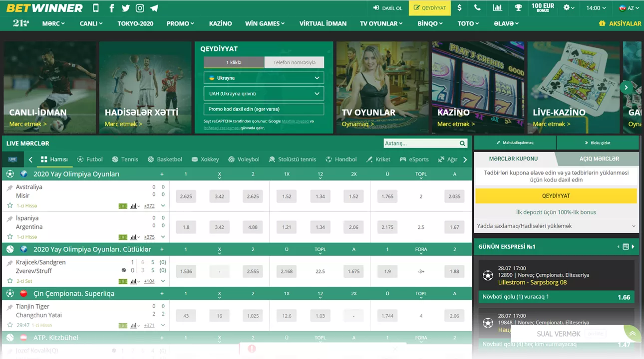Select the Futbol sport filter icon

(x=81, y=159)
